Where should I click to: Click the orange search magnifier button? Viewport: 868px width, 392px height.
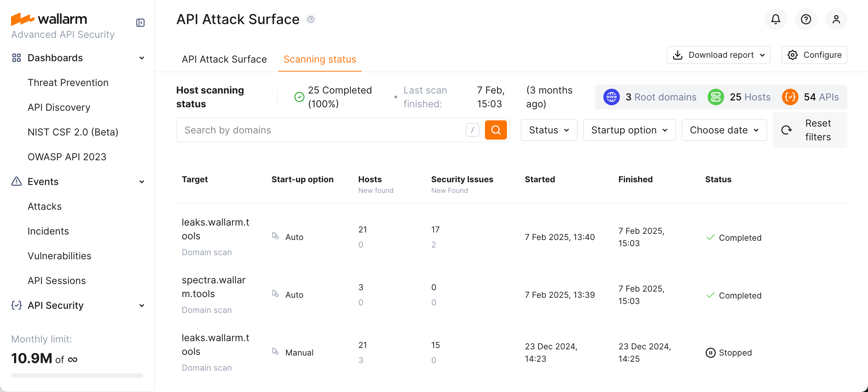(x=496, y=130)
